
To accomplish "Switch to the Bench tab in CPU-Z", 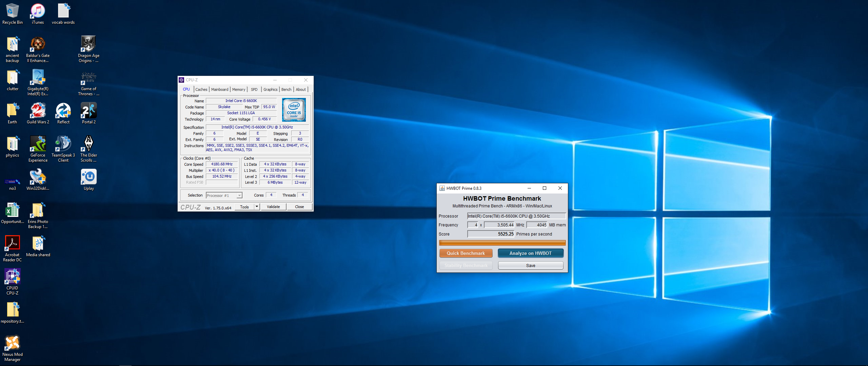I will point(287,89).
